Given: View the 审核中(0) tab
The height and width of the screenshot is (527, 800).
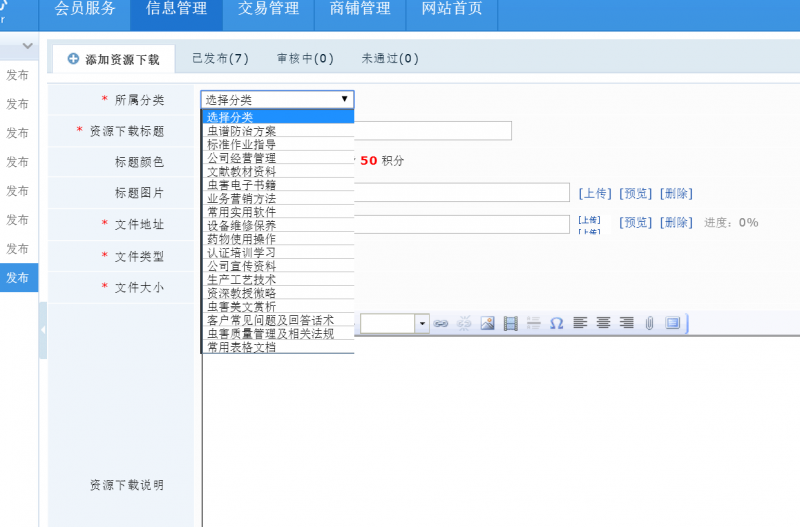Looking at the screenshot, I should [x=305, y=58].
